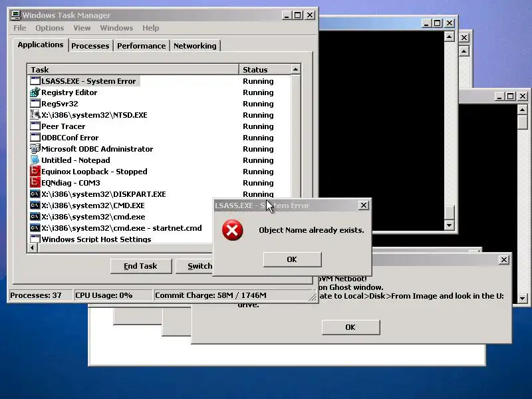
Task: Click the DISKPART.EXE console icon
Action: tap(35, 194)
